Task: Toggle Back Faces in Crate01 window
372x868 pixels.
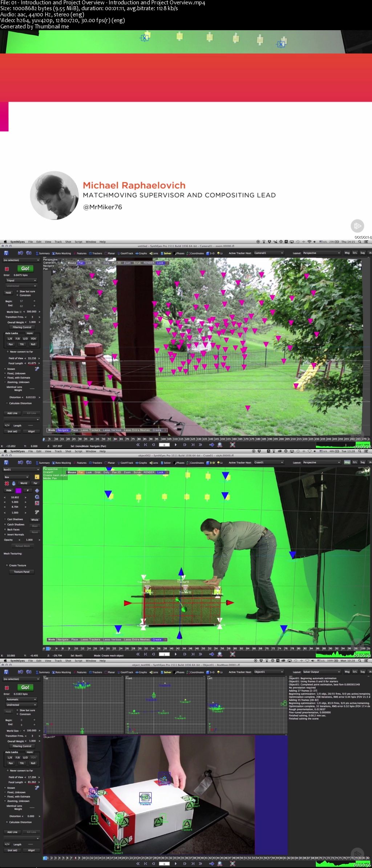Action: (12, 529)
